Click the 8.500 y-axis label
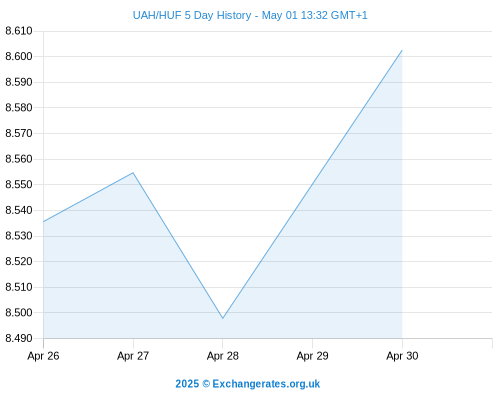 pyautogui.click(x=19, y=313)
